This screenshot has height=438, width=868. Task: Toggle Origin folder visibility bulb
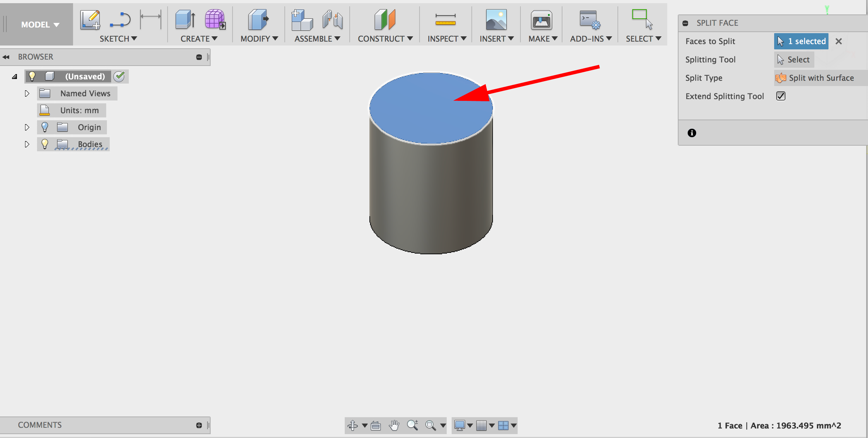44,127
